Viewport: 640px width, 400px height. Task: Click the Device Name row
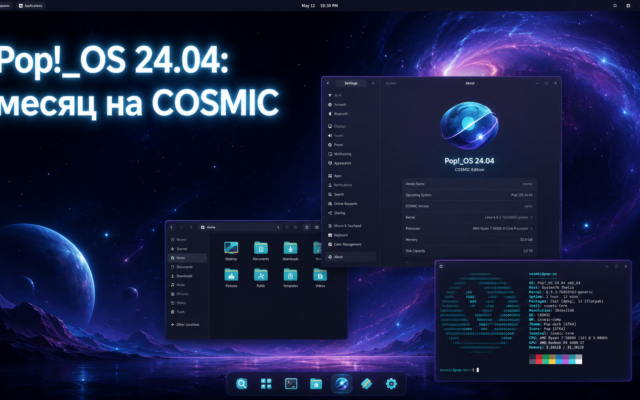469,184
